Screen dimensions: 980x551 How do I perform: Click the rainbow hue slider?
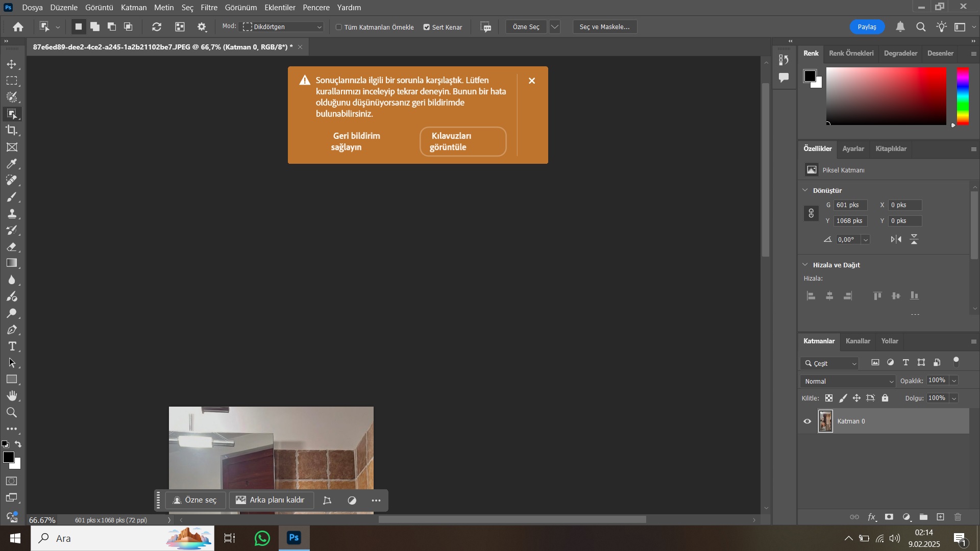[963, 96]
